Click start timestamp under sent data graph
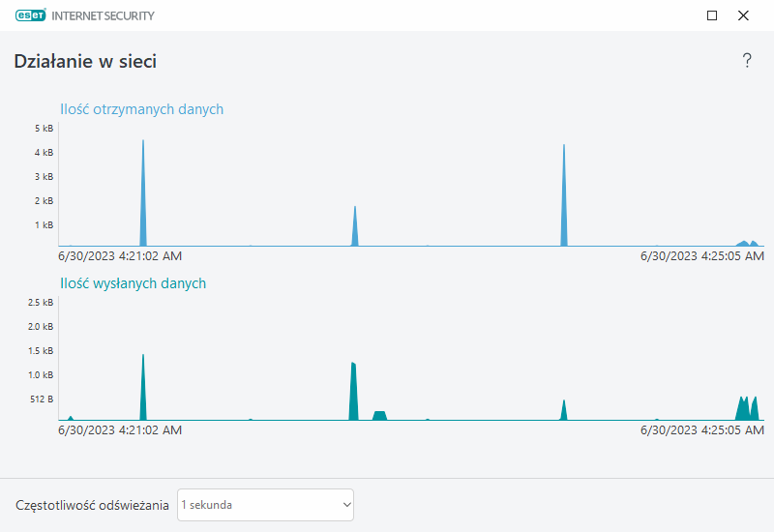 pyautogui.click(x=120, y=430)
